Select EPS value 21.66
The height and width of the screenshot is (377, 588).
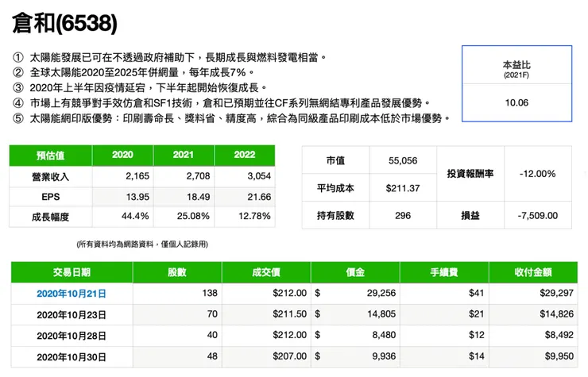259,197
